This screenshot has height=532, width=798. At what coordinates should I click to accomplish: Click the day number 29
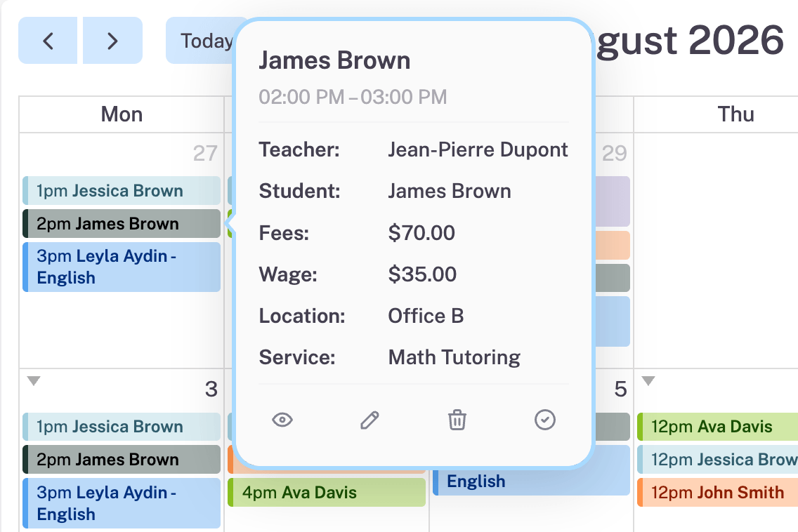[x=615, y=153]
